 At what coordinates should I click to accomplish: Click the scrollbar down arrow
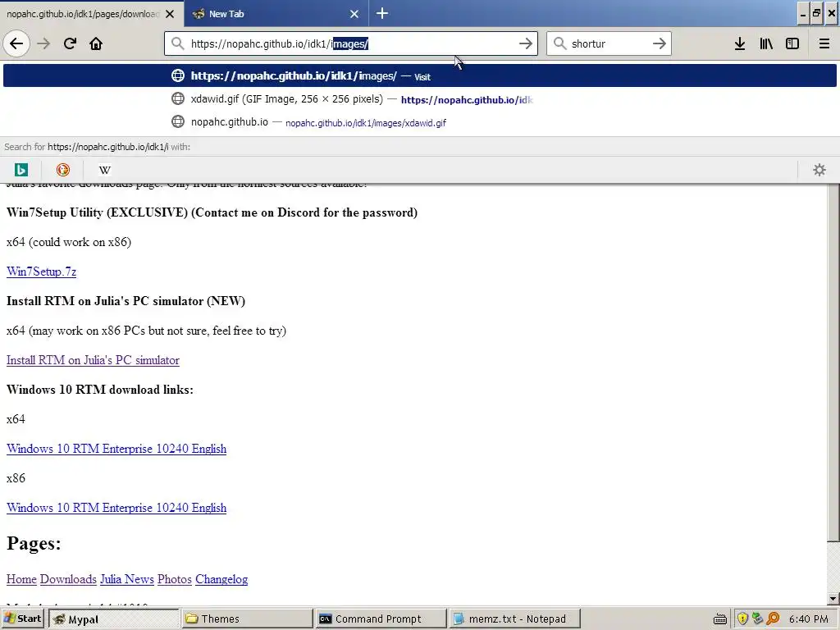pos(833,599)
